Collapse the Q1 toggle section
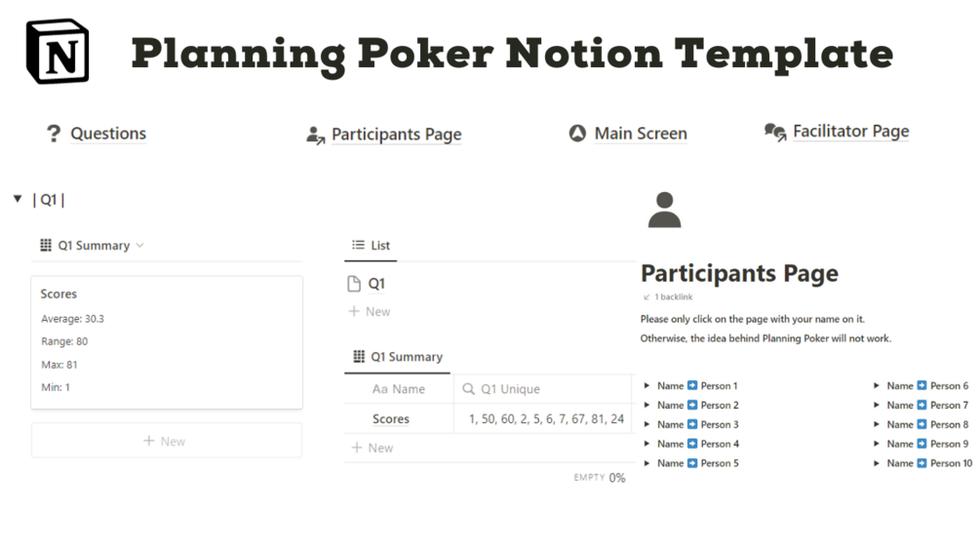Image resolution: width=980 pixels, height=551 pixels. pos(18,199)
